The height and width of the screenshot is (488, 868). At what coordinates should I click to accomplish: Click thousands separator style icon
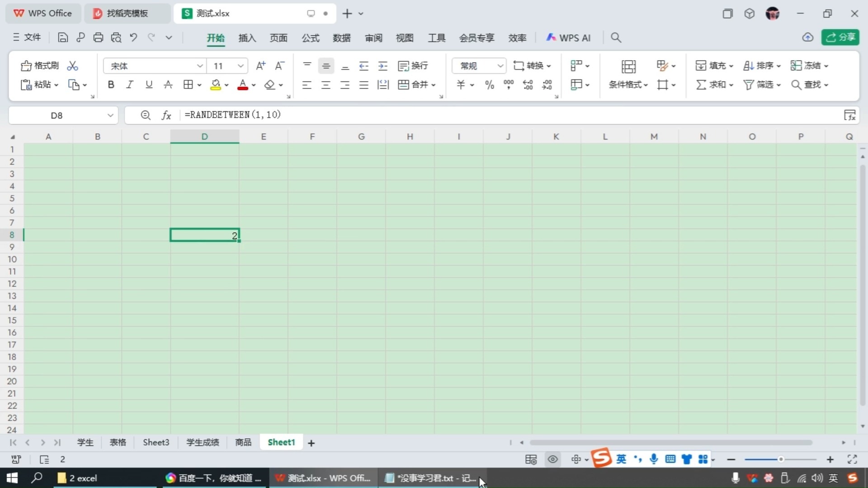pos(509,84)
